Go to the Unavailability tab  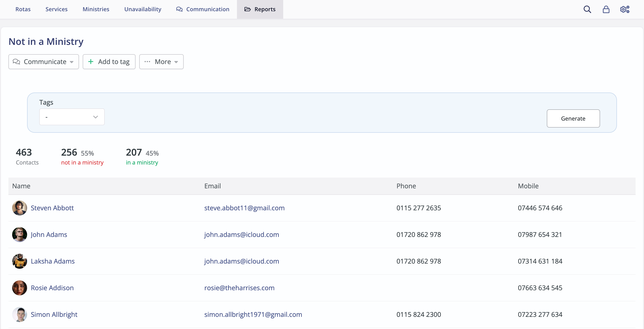coord(143,9)
